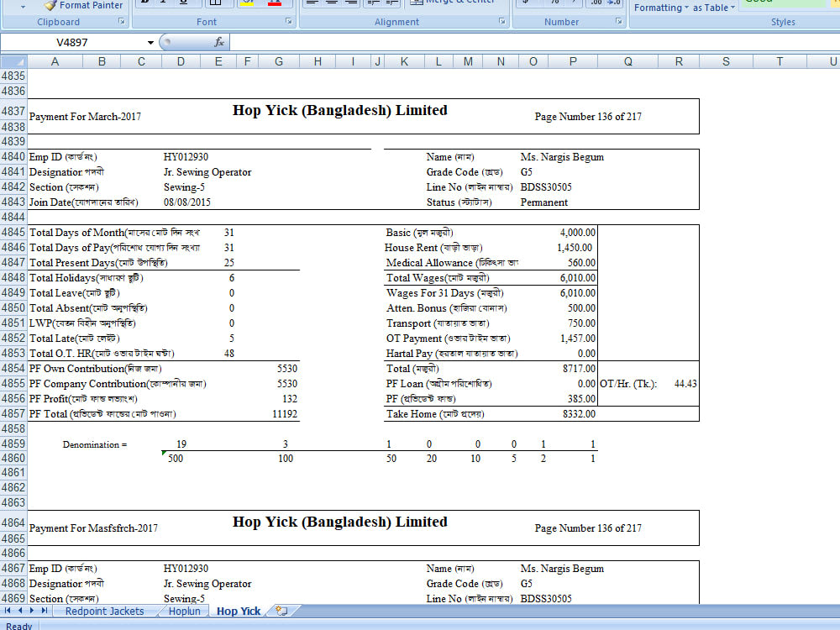Click the 500 denomination cell
Screen dimensions: 840x630
click(x=176, y=459)
